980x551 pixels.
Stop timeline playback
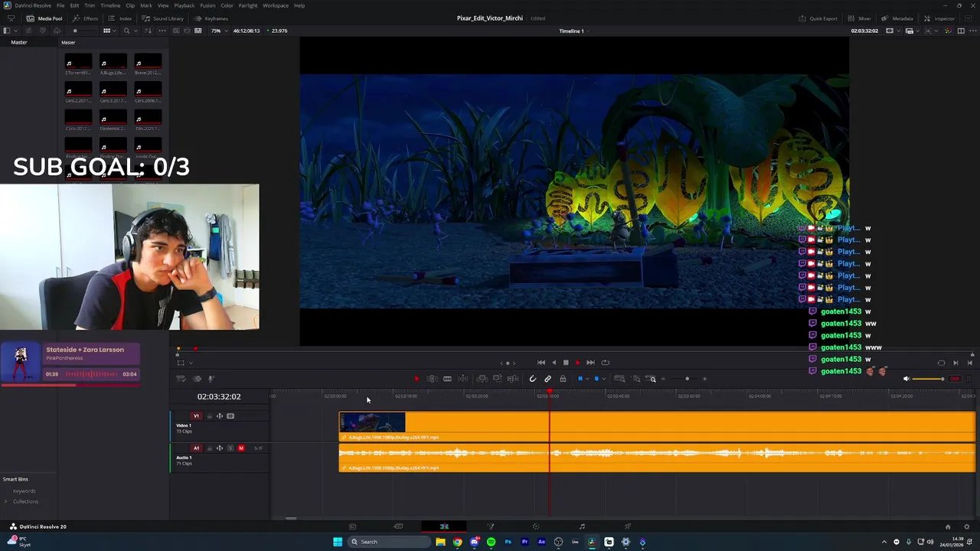pyautogui.click(x=566, y=363)
